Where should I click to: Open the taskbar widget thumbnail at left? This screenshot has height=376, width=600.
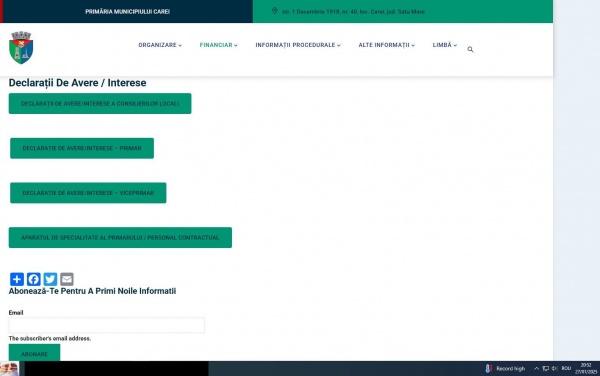coord(9,369)
